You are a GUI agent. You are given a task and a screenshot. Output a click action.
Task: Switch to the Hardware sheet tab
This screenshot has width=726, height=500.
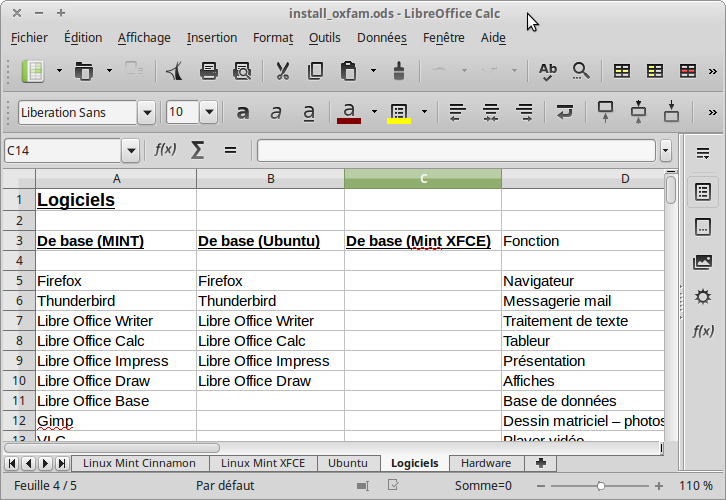pyautogui.click(x=486, y=463)
